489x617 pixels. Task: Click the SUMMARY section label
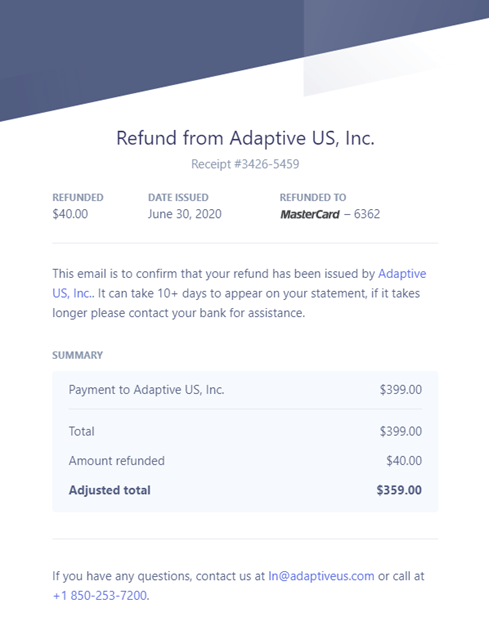pos(78,355)
